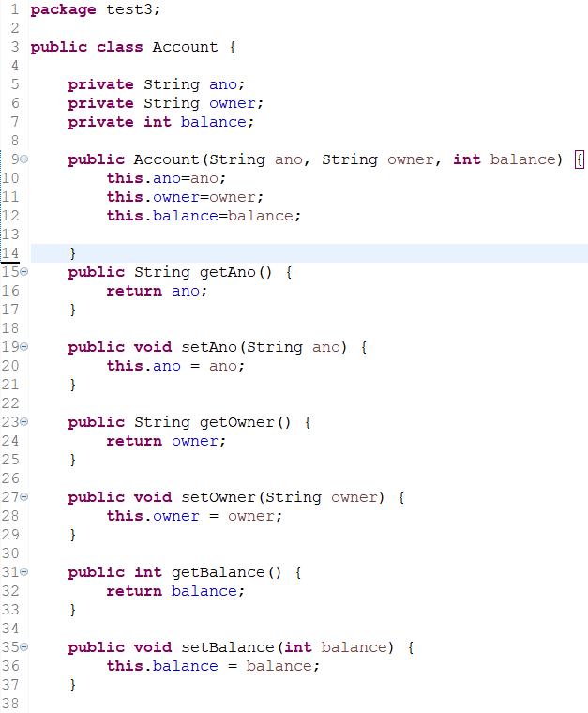Click line number 1 in the gutter
Image resolution: width=588 pixels, height=713 pixels.
pyautogui.click(x=15, y=9)
